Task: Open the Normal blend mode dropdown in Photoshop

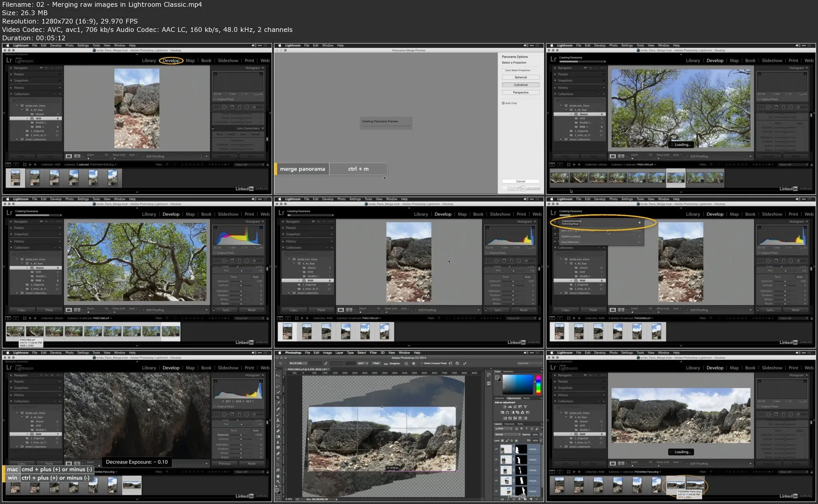Action: tap(507, 435)
